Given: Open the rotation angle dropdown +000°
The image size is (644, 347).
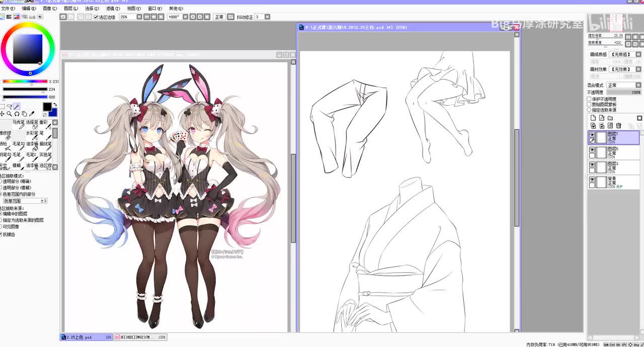Looking at the screenshot, I should point(185,17).
